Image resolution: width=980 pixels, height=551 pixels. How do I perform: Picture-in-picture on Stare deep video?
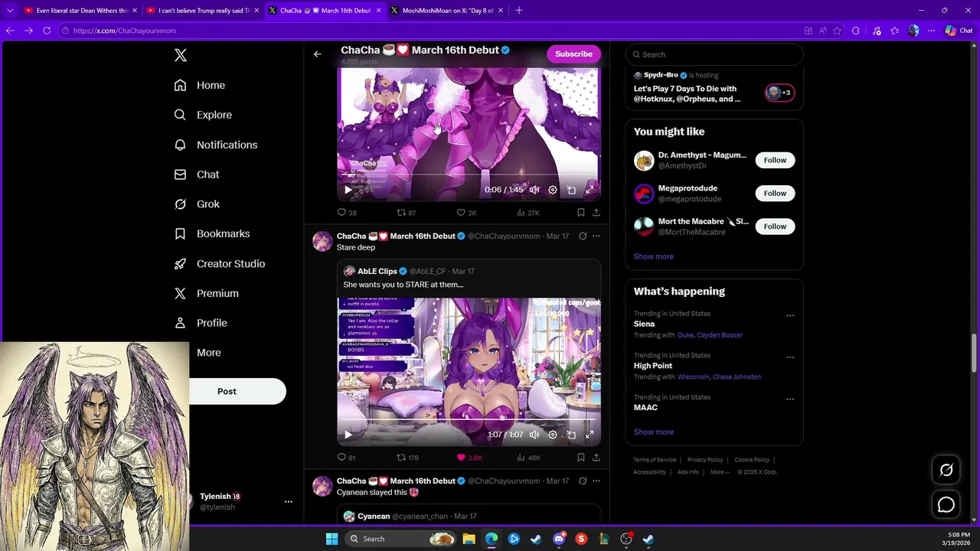click(571, 435)
